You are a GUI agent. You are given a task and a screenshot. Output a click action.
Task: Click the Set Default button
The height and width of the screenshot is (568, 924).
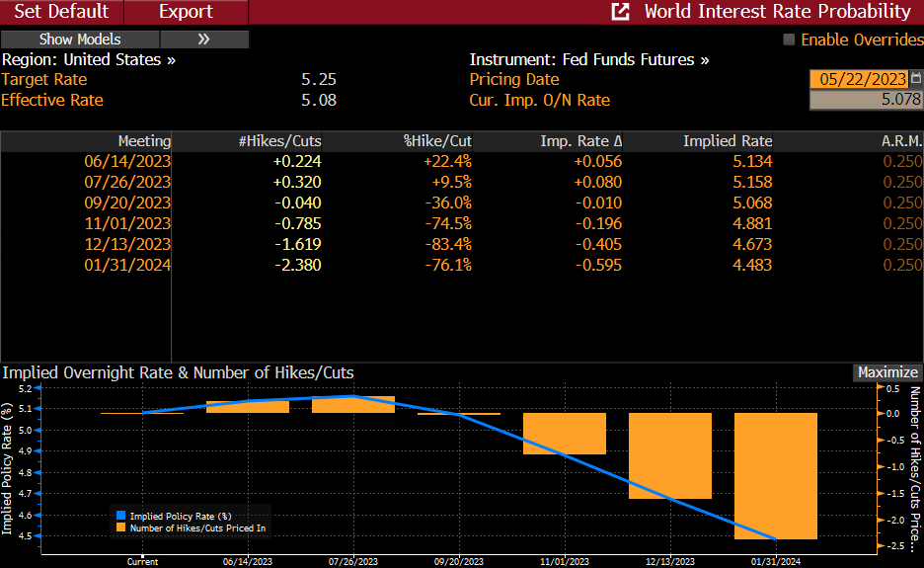pos(61,11)
